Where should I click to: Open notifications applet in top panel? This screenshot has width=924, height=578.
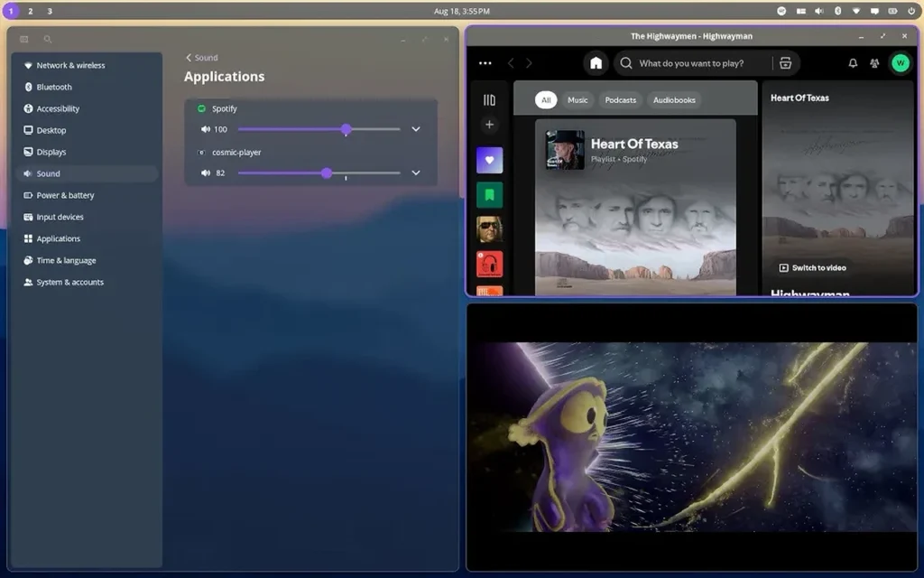pos(874,11)
